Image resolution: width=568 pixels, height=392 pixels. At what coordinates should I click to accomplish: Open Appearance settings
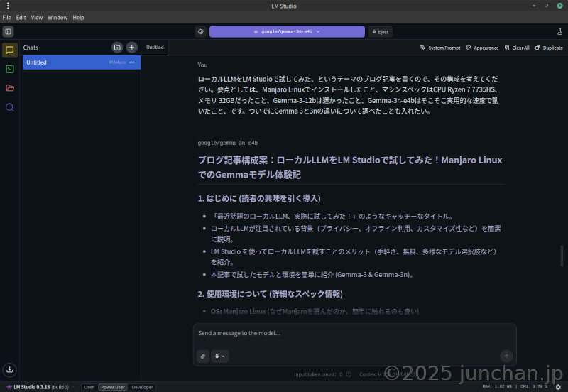(x=482, y=48)
